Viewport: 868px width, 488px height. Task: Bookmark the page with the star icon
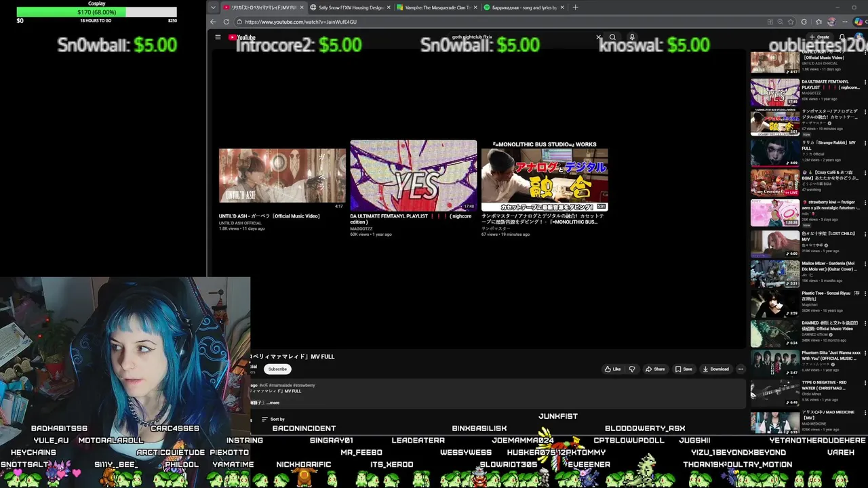point(790,22)
